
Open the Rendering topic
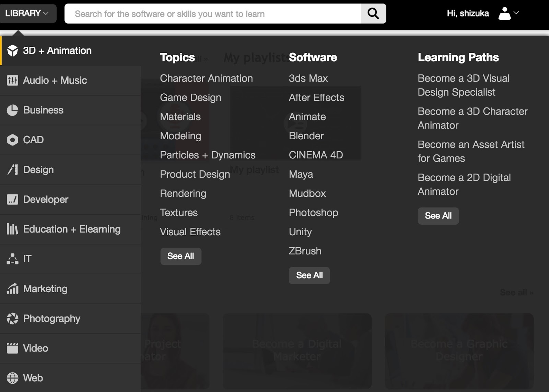[183, 193]
